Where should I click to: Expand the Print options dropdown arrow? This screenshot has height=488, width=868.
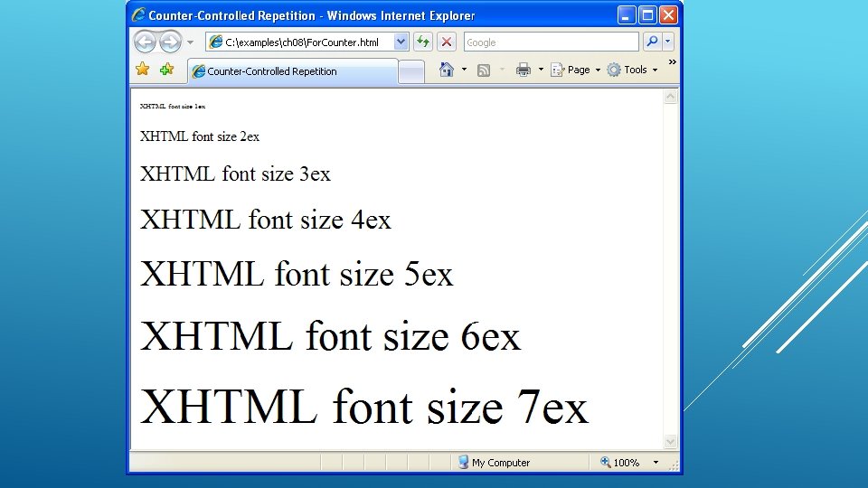(541, 70)
